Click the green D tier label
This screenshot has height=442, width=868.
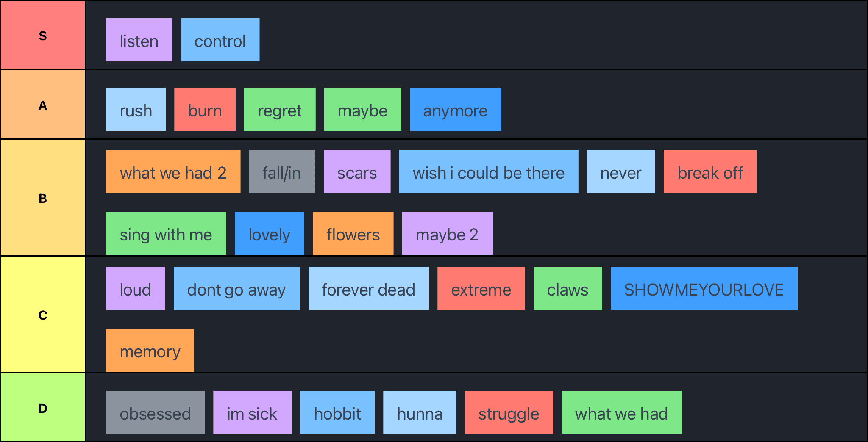(42, 408)
